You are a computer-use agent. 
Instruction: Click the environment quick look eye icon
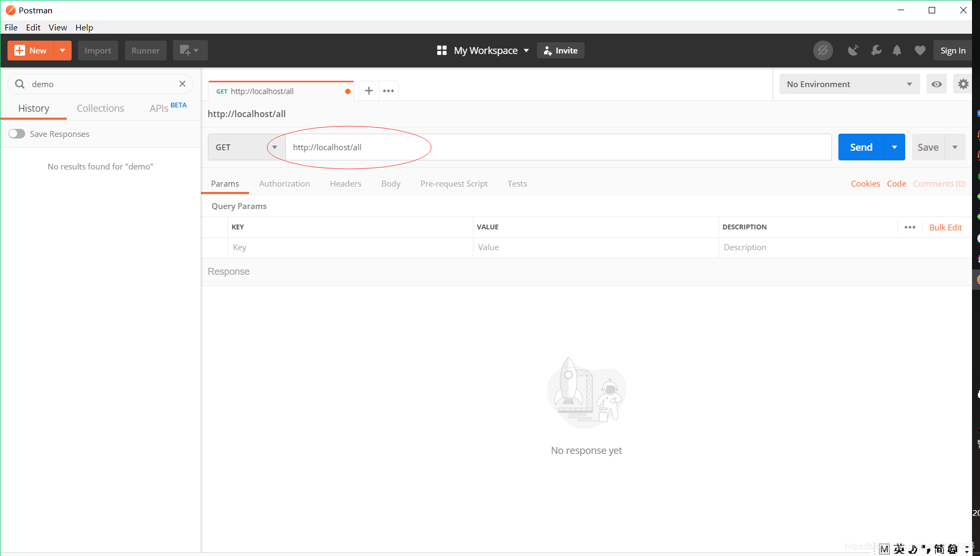point(937,84)
